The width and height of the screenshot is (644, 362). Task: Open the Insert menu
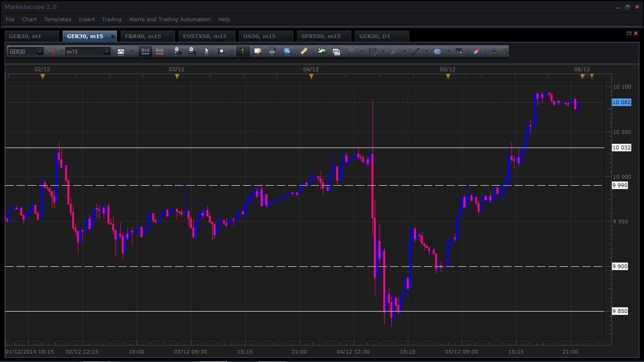coord(87,19)
